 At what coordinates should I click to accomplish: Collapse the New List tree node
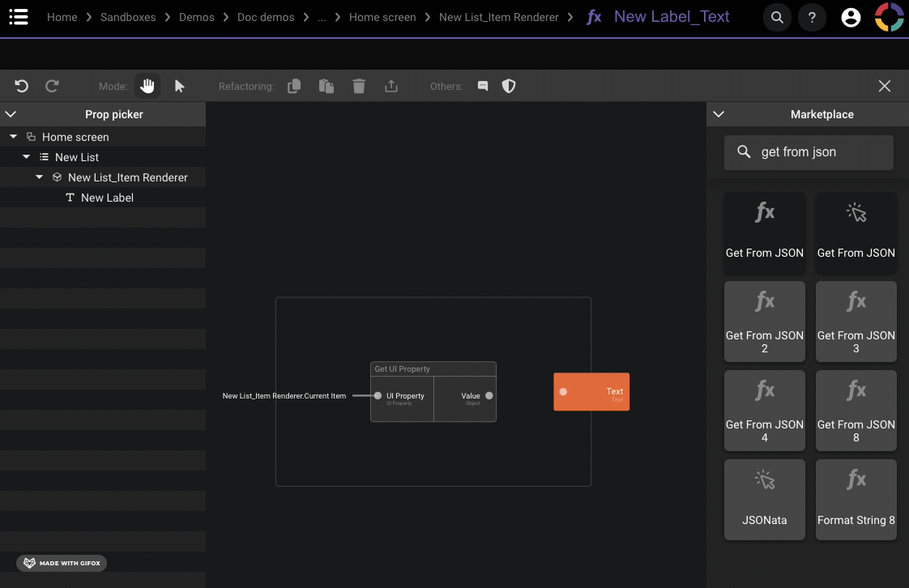[x=27, y=157]
